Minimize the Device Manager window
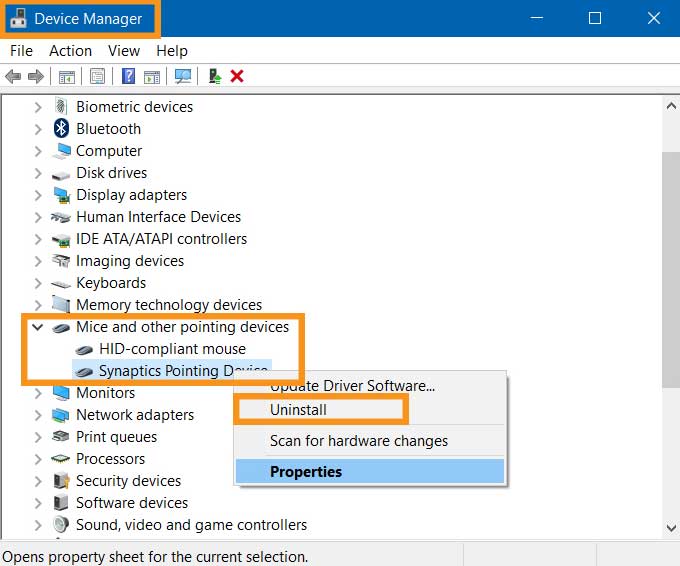This screenshot has height=566, width=680. pyautogui.click(x=536, y=18)
